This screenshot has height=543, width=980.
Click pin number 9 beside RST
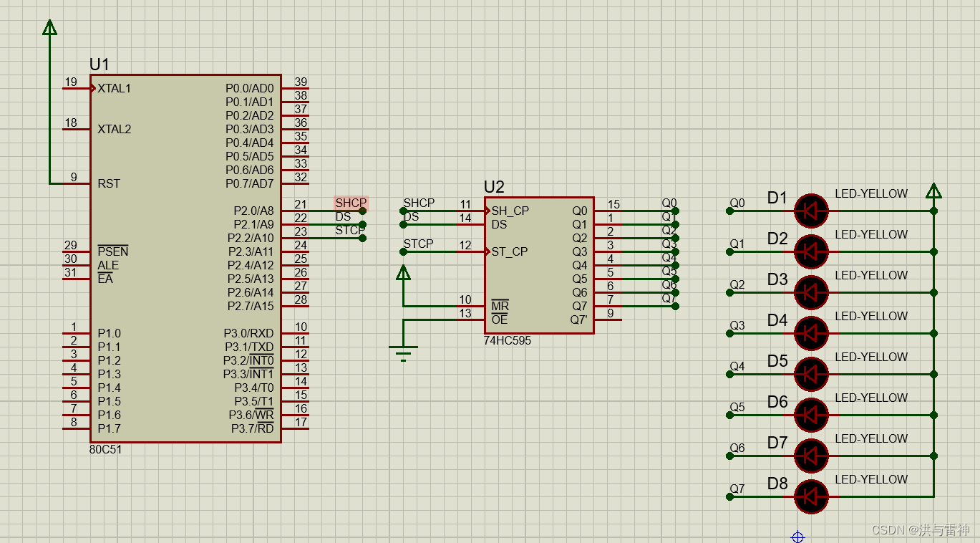point(73,178)
